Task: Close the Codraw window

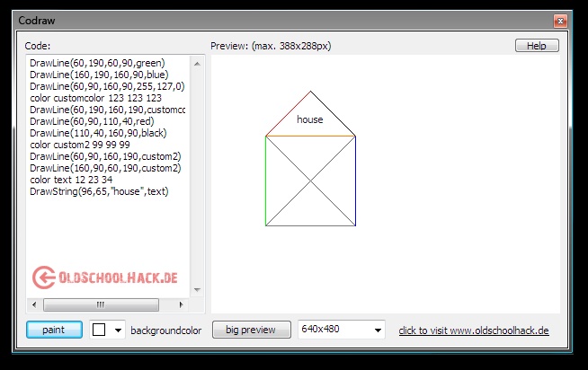Action: tap(560, 21)
